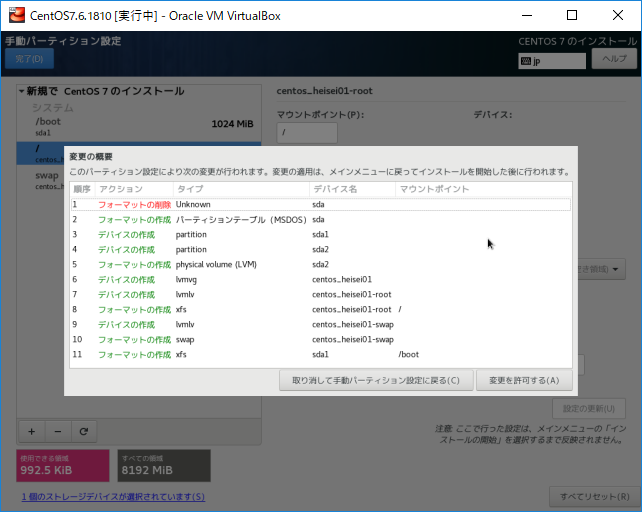Select row 10 swap centos_heisei01-swap
Image resolution: width=642 pixels, height=512 pixels.
(321, 340)
